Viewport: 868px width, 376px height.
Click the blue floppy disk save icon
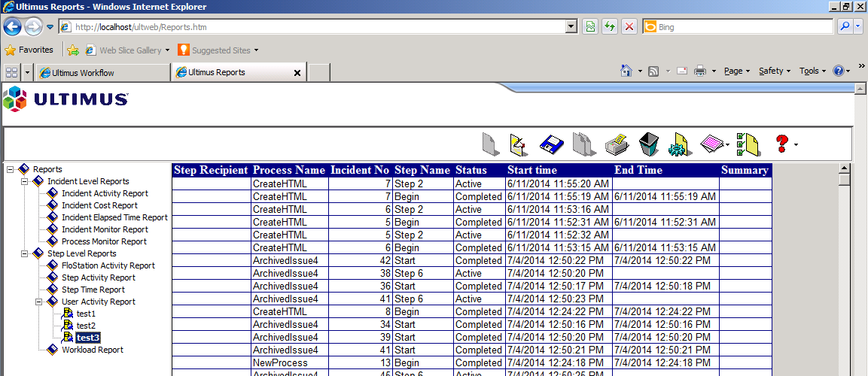point(552,144)
